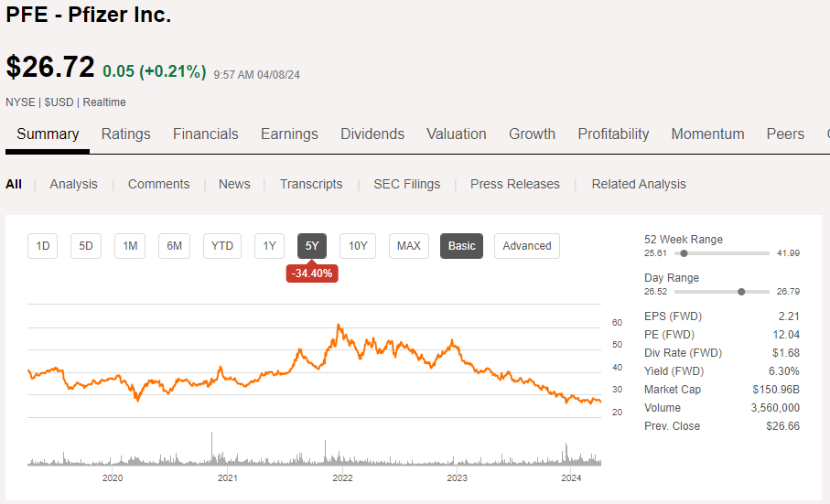Image resolution: width=830 pixels, height=504 pixels.
Task: Click the Market Cap $150.96B value
Action: [776, 390]
